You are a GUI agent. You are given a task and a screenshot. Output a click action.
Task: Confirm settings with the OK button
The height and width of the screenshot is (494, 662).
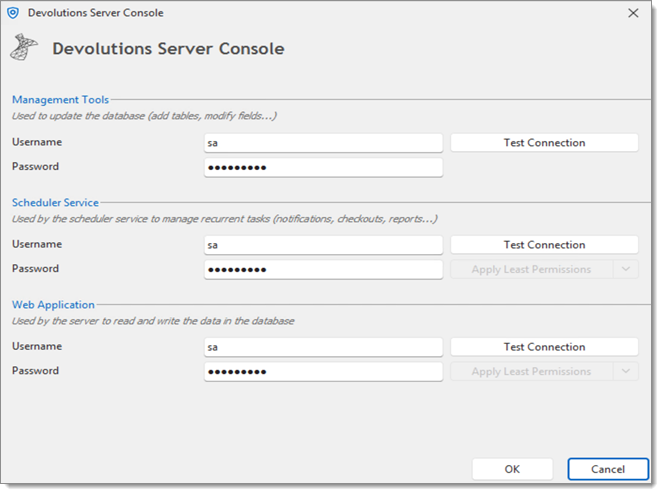click(x=512, y=469)
